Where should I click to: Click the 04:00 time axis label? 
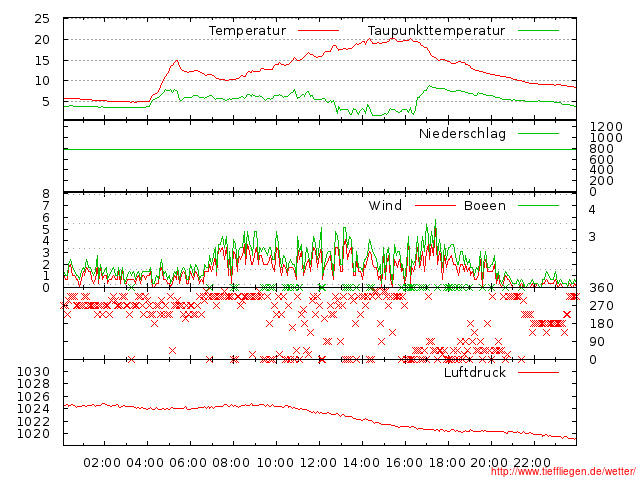coord(145,463)
